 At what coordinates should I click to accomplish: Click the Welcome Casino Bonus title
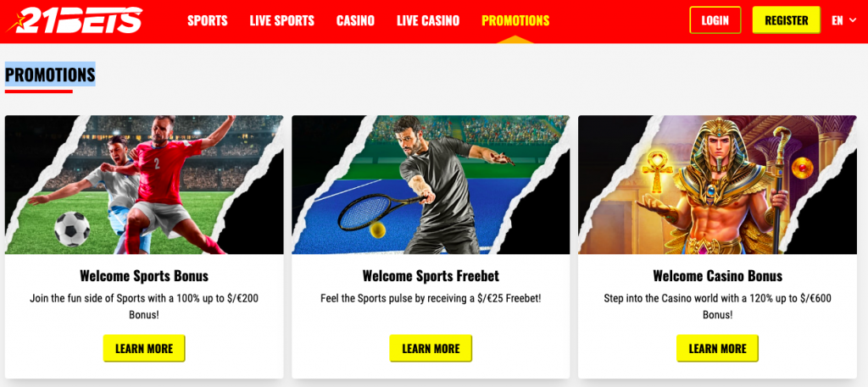pyautogui.click(x=717, y=276)
